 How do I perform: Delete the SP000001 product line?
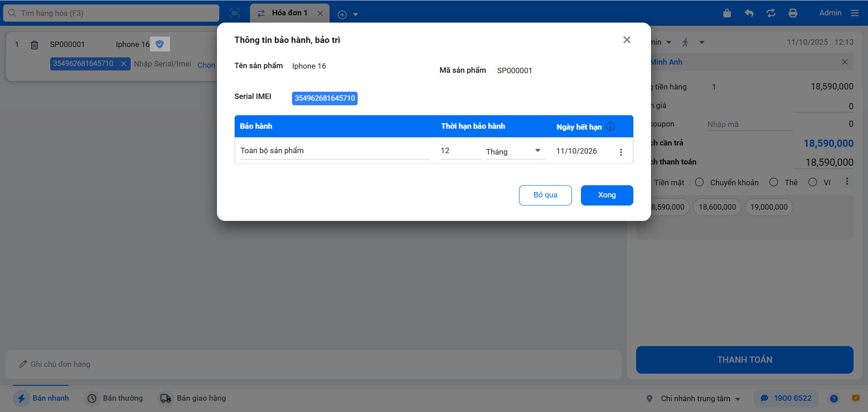(34, 45)
